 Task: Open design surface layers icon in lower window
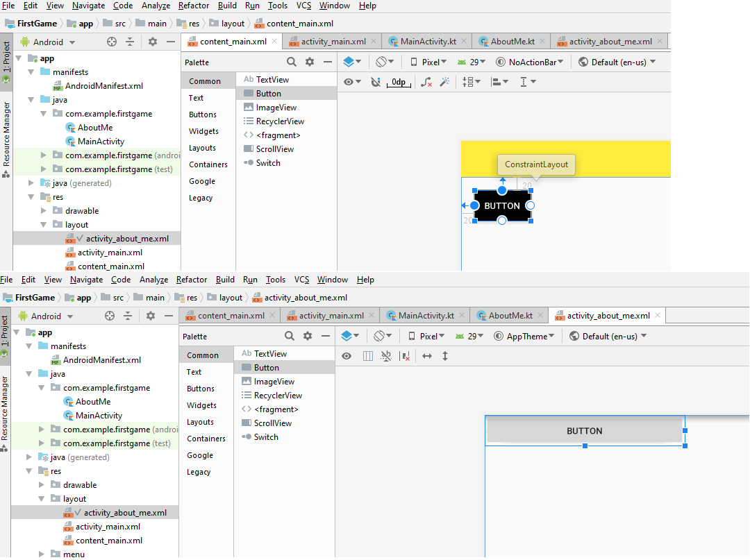[350, 336]
